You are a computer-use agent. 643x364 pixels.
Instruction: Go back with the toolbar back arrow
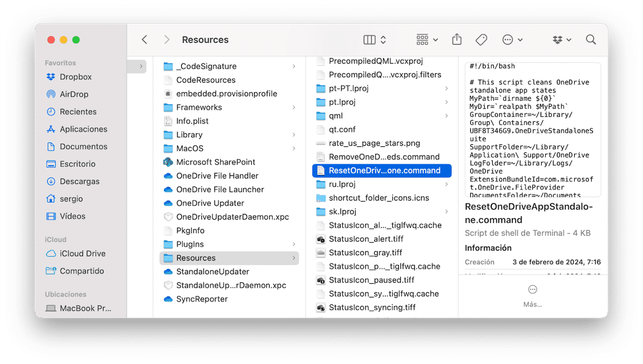point(144,40)
